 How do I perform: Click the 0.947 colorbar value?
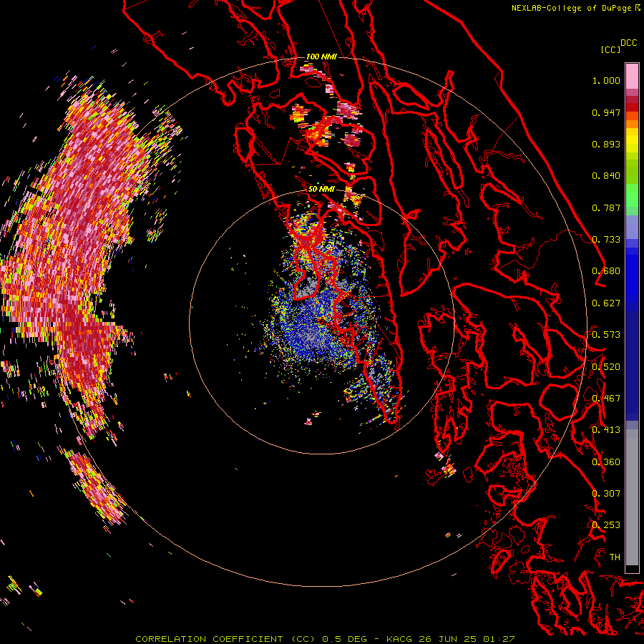pyautogui.click(x=606, y=112)
